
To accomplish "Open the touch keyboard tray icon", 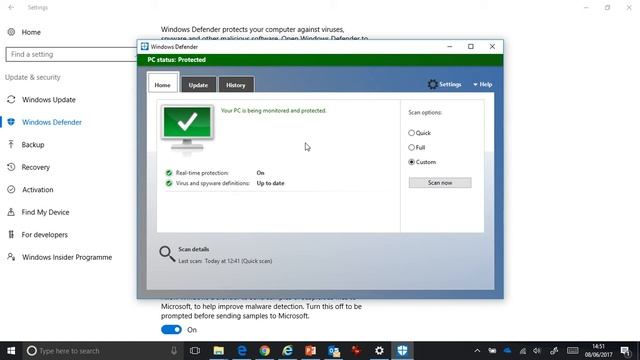I will tap(573, 351).
